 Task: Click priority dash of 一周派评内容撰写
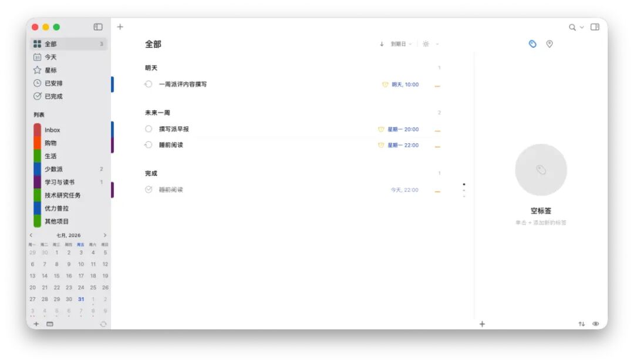pos(437,86)
